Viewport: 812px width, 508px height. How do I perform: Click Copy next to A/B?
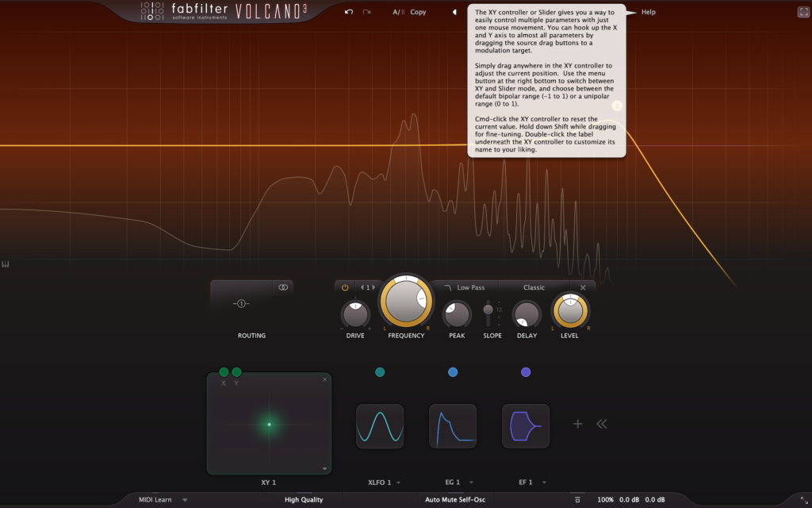[x=418, y=13]
